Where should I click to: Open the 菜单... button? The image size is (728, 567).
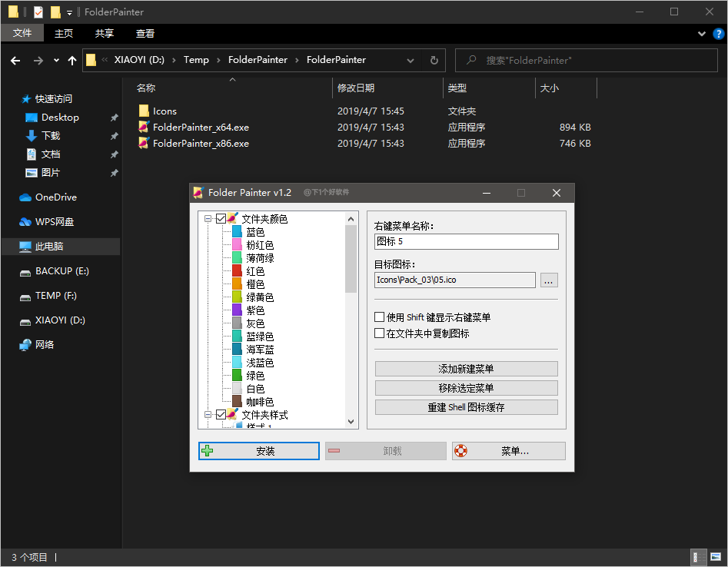coord(508,450)
